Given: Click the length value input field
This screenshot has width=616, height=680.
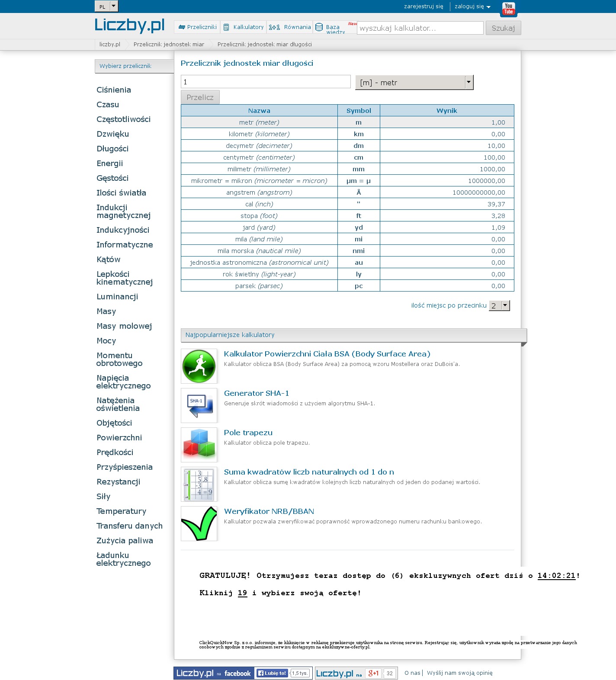Looking at the screenshot, I should 265,82.
